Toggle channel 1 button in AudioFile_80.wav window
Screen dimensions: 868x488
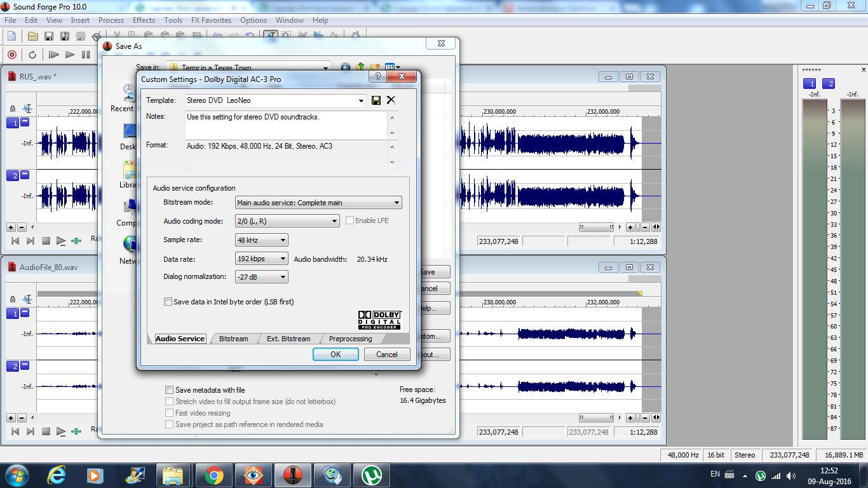[13, 313]
